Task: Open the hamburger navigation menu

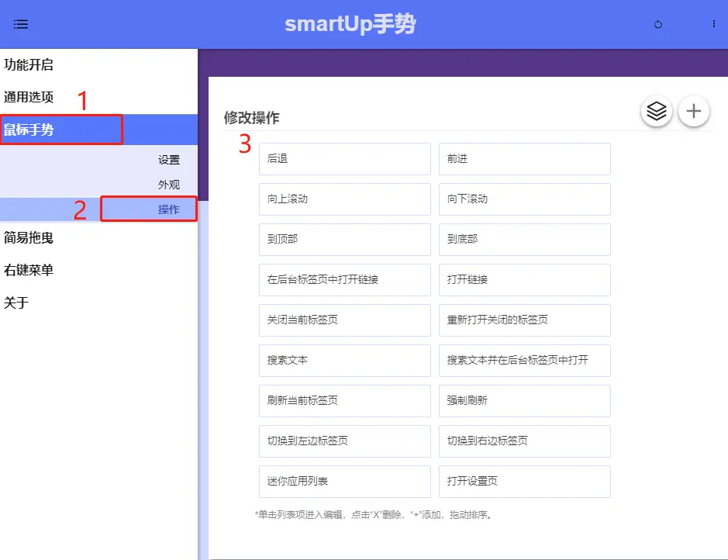Action: coord(20,24)
